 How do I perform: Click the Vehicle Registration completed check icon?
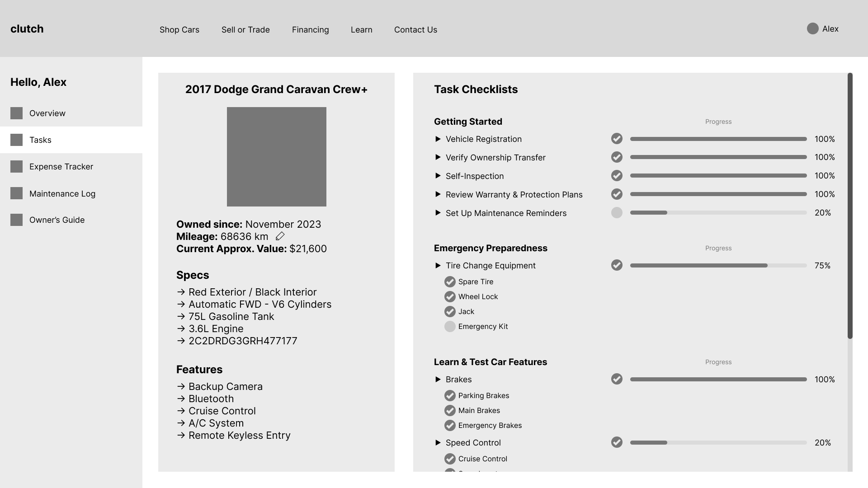(617, 139)
